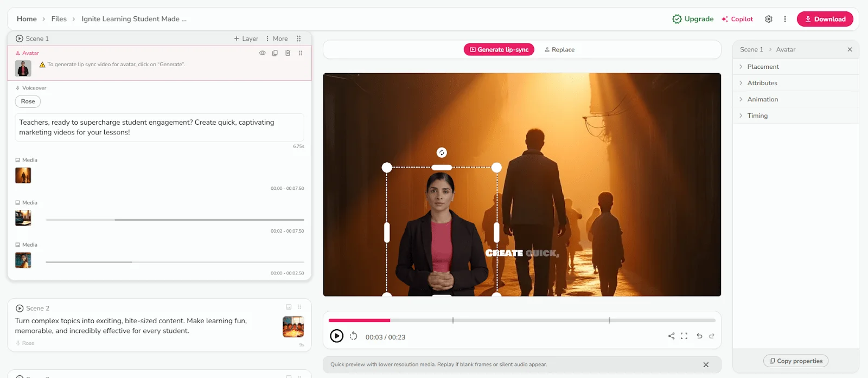
Task: Select the avatar on the canvas
Action: (441, 233)
